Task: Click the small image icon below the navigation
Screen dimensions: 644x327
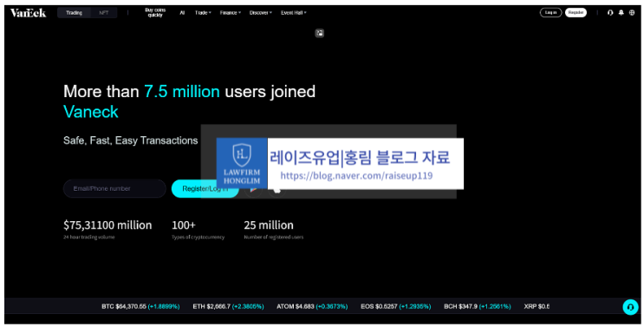Action: [x=320, y=33]
